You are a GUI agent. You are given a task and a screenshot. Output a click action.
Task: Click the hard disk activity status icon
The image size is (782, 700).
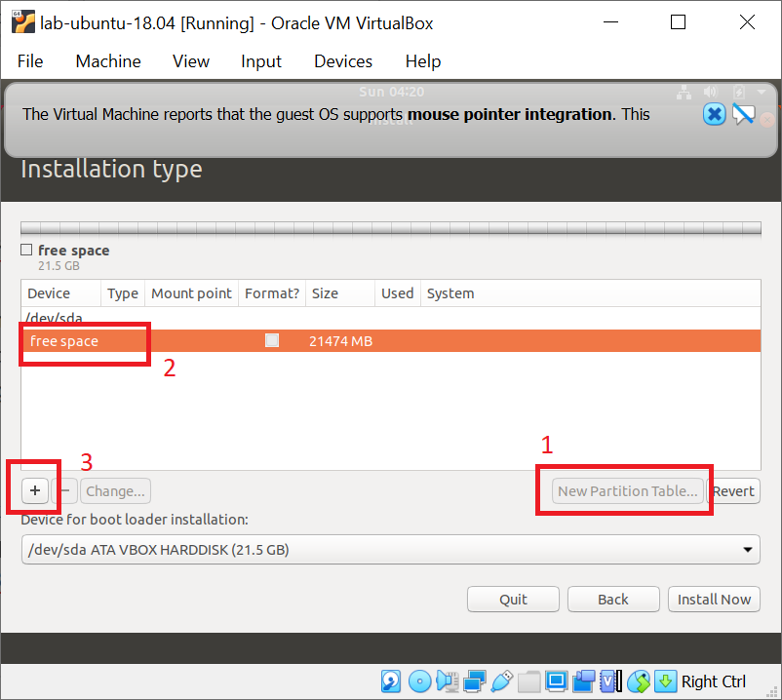391,681
